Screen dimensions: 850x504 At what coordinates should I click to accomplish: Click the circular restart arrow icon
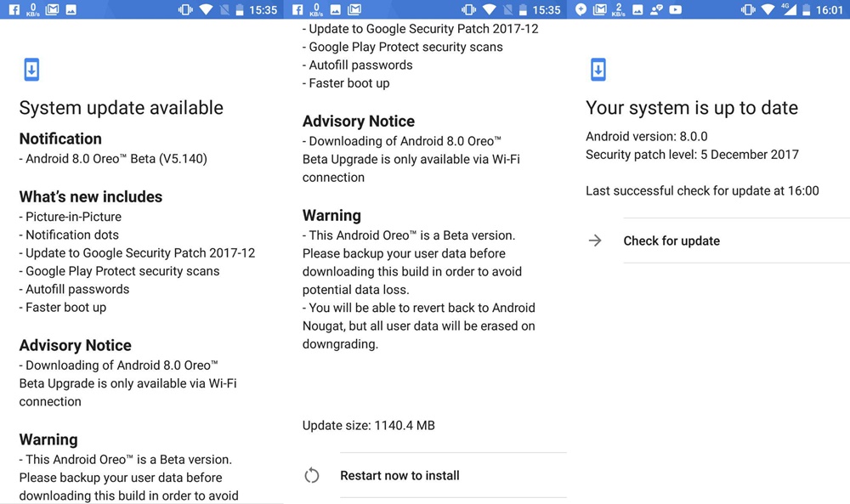coord(312,476)
